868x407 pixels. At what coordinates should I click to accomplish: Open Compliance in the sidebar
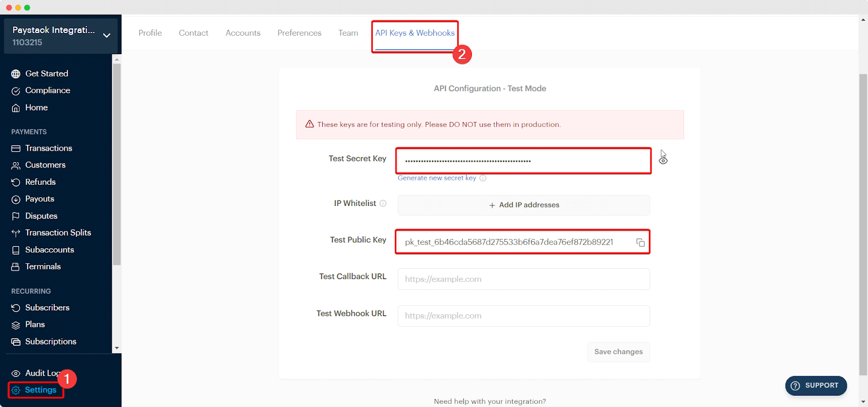48,91
